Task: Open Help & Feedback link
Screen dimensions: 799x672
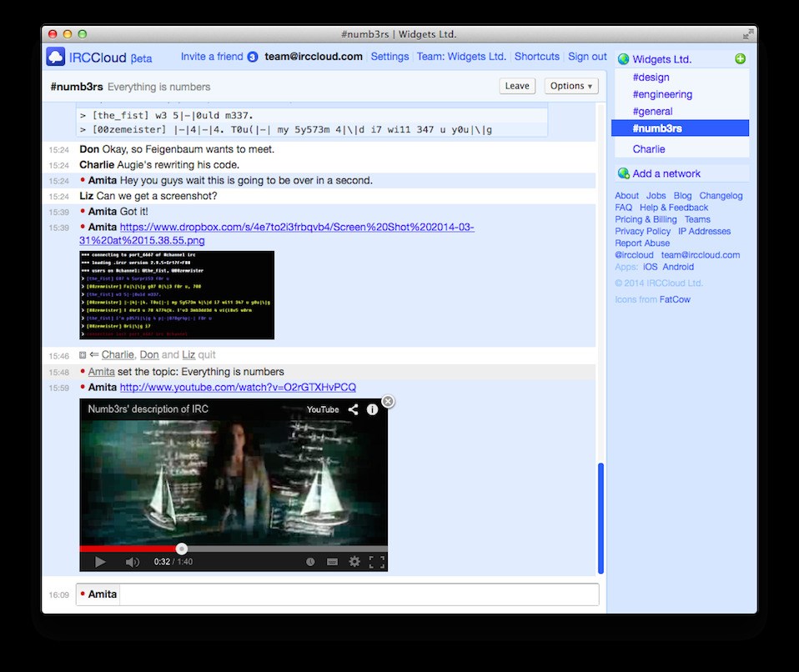Action: [x=674, y=208]
